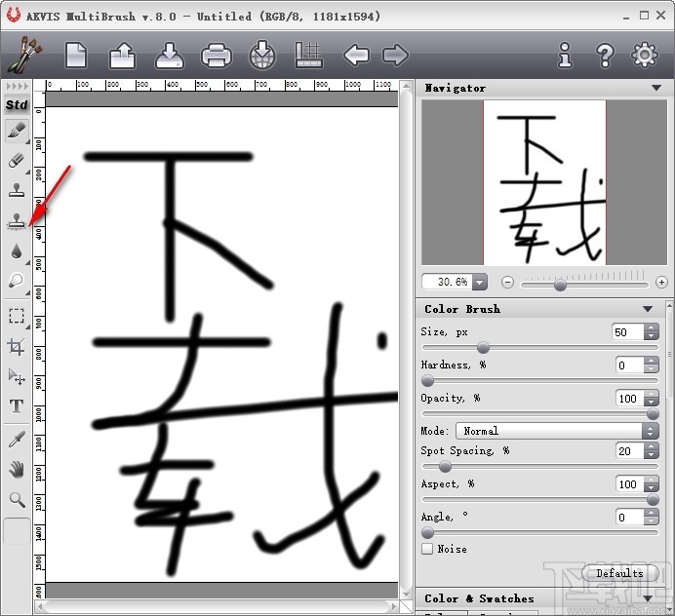Click the Angle value field
The image size is (675, 616).
coord(630,517)
